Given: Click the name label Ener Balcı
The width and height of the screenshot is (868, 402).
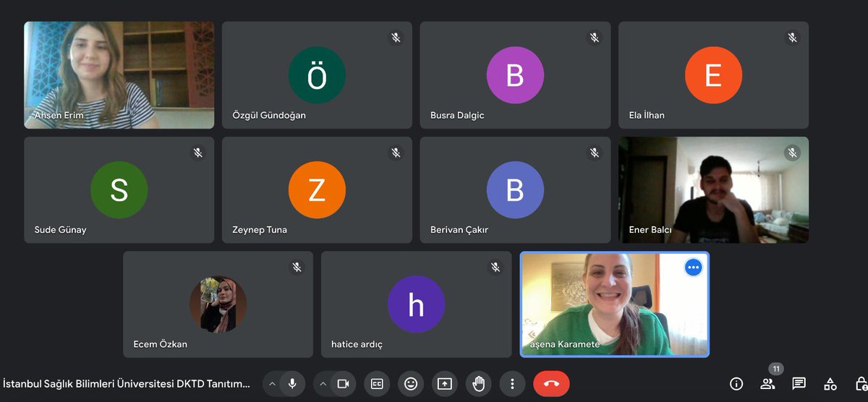Looking at the screenshot, I should click(x=650, y=230).
